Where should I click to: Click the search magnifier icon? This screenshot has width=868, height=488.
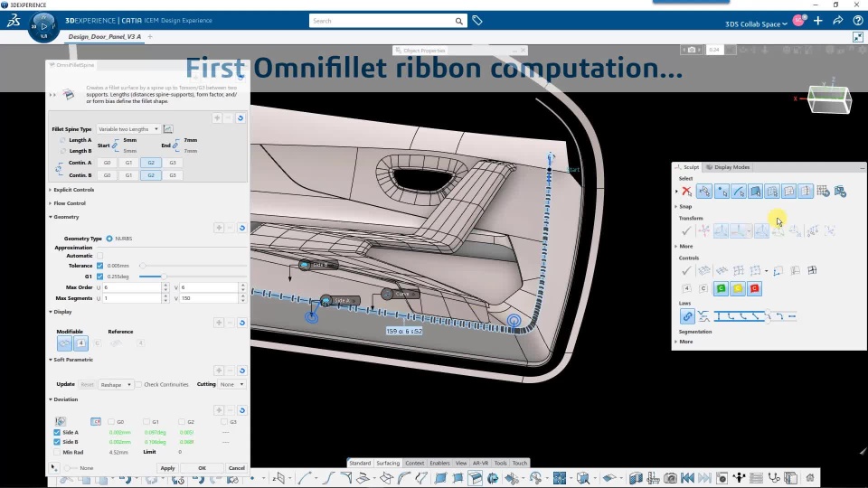459,21
